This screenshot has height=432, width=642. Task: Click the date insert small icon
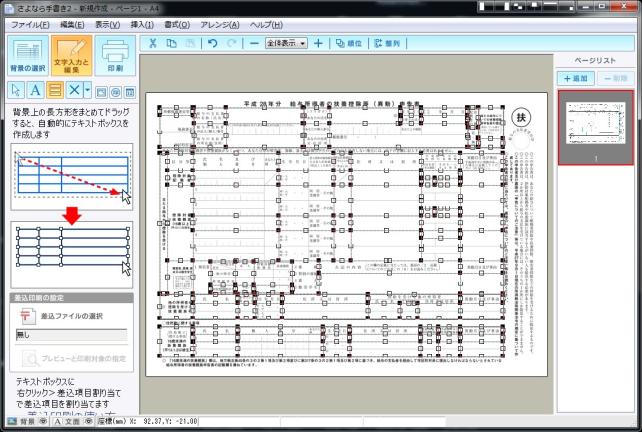click(129, 93)
